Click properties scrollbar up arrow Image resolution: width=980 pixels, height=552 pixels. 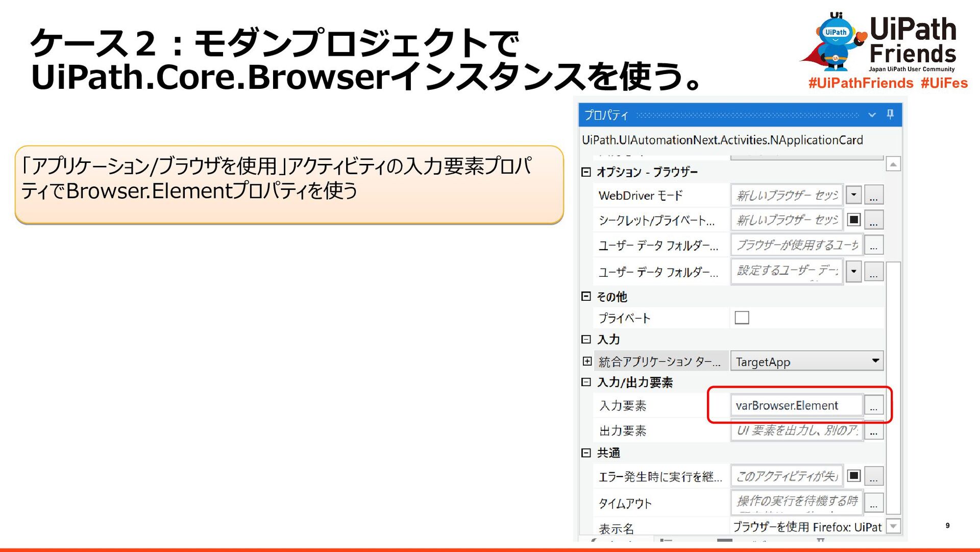[x=893, y=164]
